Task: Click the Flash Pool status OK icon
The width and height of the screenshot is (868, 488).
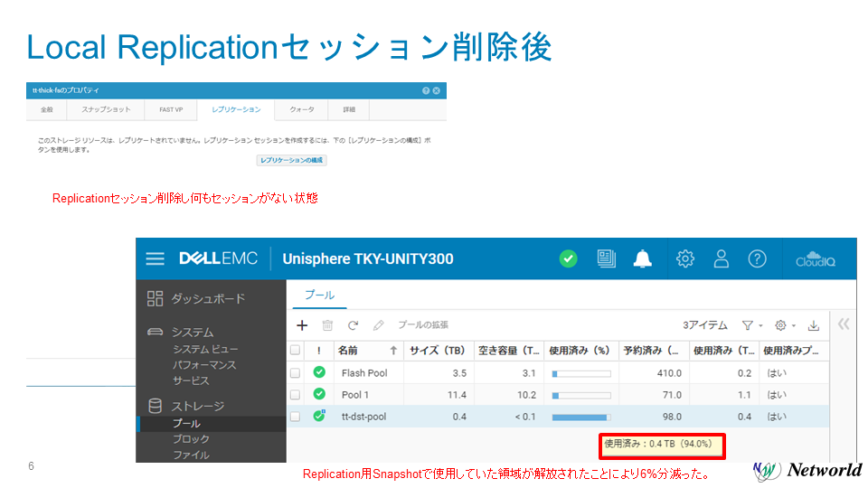Action: click(x=319, y=372)
